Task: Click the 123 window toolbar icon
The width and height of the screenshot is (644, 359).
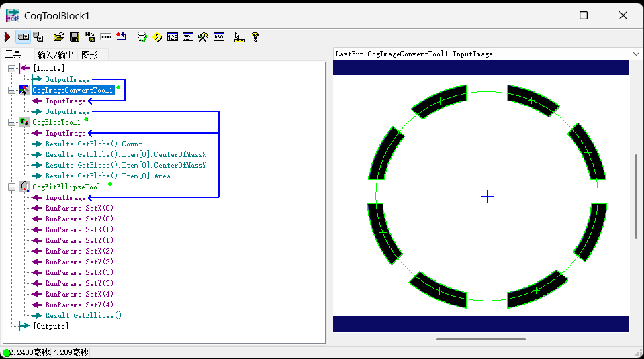Action: [x=173, y=37]
